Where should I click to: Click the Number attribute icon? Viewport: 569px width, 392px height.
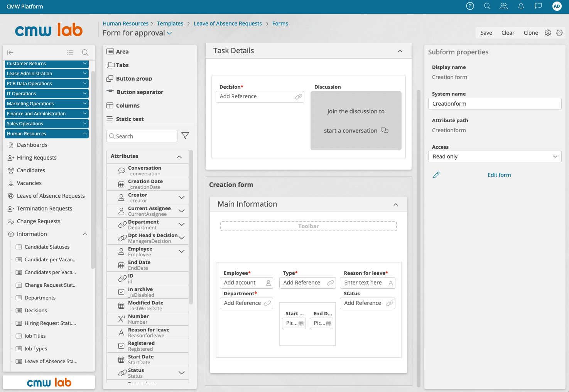[122, 319]
